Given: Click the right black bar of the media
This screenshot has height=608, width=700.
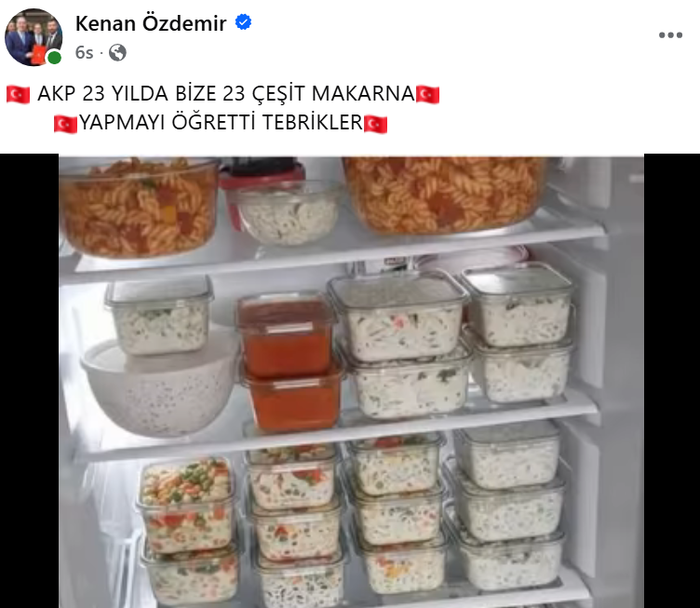Looking at the screenshot, I should point(672,381).
